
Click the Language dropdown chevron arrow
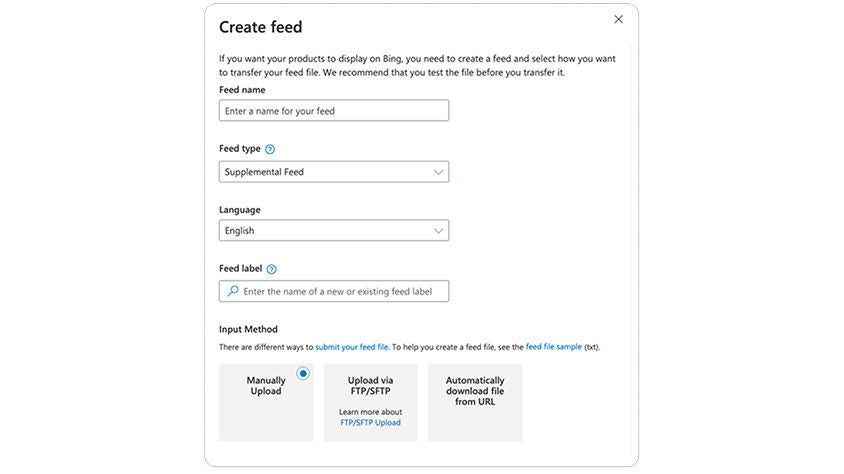(x=438, y=231)
